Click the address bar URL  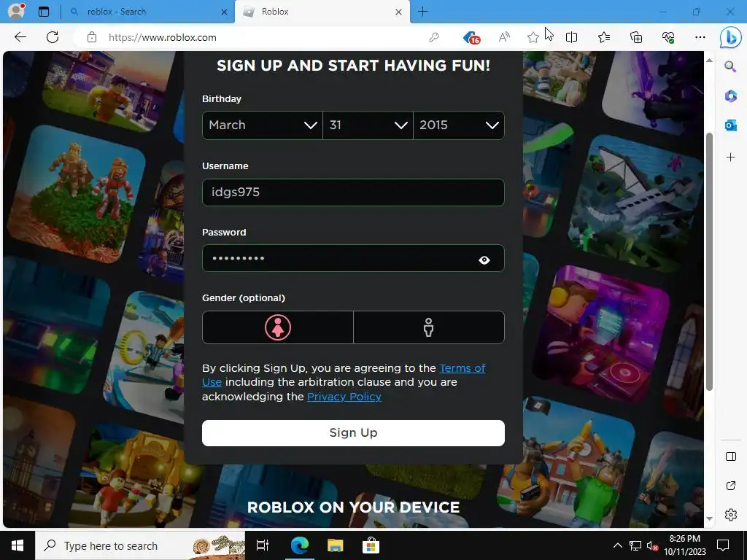[163, 38]
